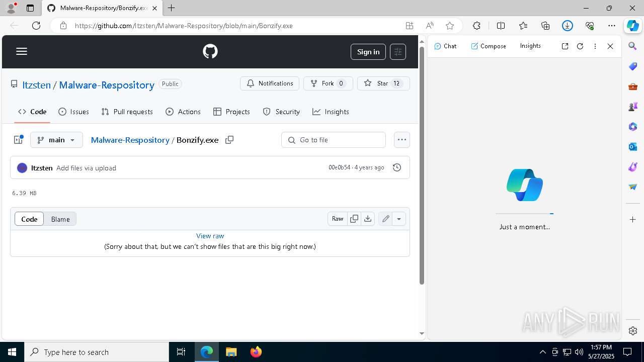Toggle Copilot button in Edge toolbar
The height and width of the screenshot is (362, 644).
click(x=633, y=26)
